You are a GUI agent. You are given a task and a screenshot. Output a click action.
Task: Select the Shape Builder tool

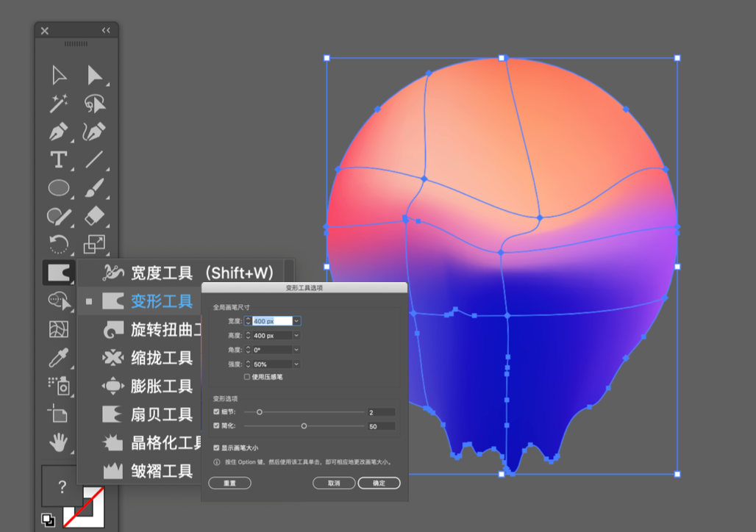pyautogui.click(x=60, y=301)
